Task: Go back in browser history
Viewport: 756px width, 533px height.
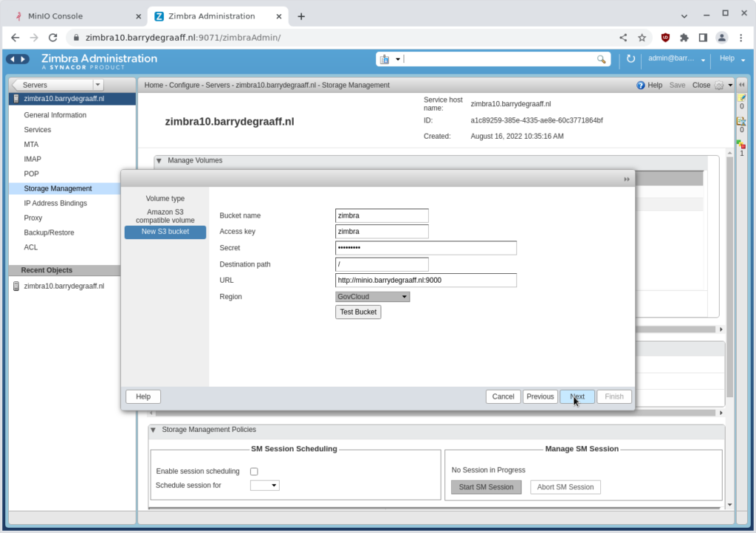Action: pos(15,38)
